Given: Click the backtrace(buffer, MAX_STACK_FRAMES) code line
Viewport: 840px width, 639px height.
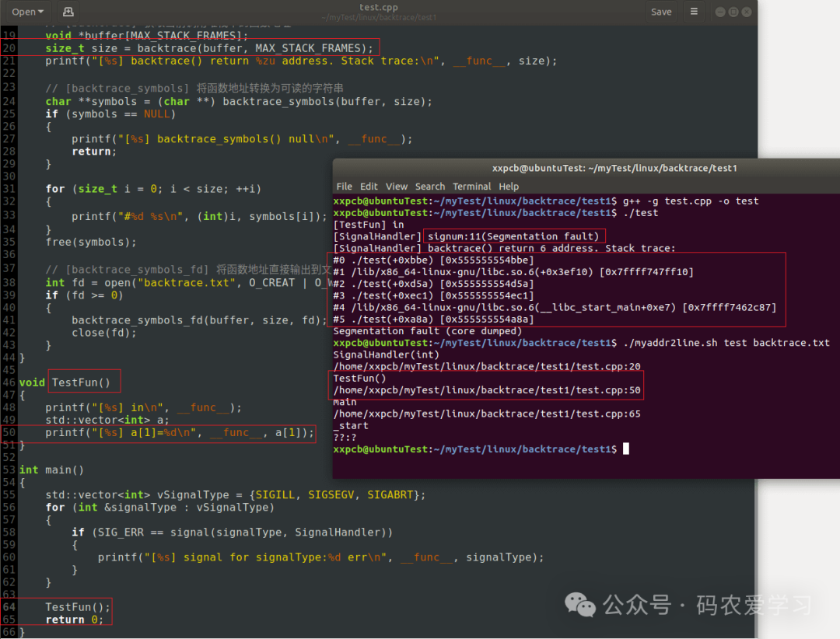Looking at the screenshot, I should pos(210,48).
